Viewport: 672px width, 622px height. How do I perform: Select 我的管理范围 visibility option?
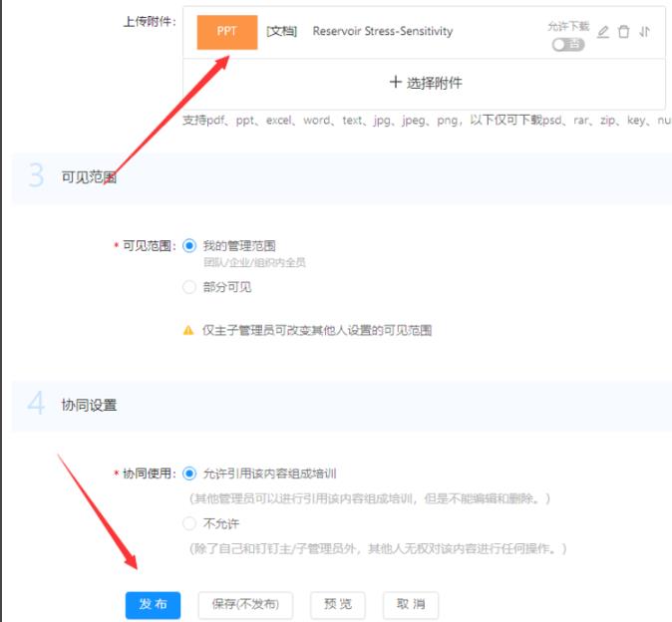pyautogui.click(x=189, y=245)
